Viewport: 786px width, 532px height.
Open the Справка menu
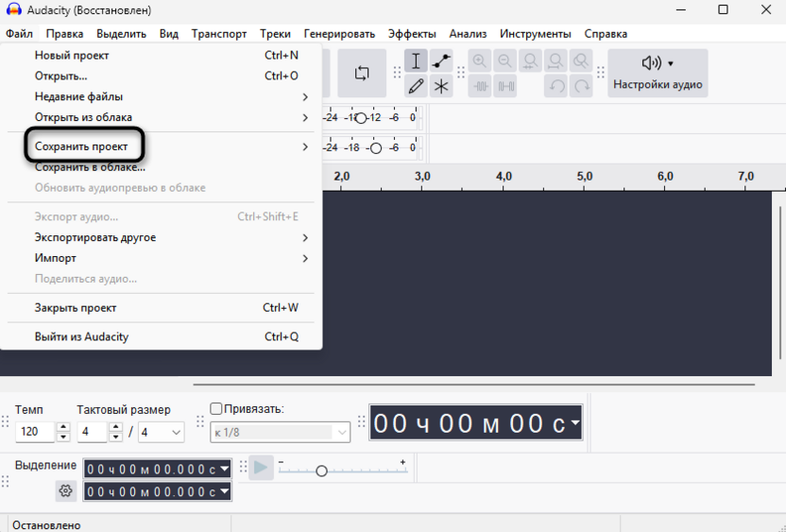tap(606, 34)
